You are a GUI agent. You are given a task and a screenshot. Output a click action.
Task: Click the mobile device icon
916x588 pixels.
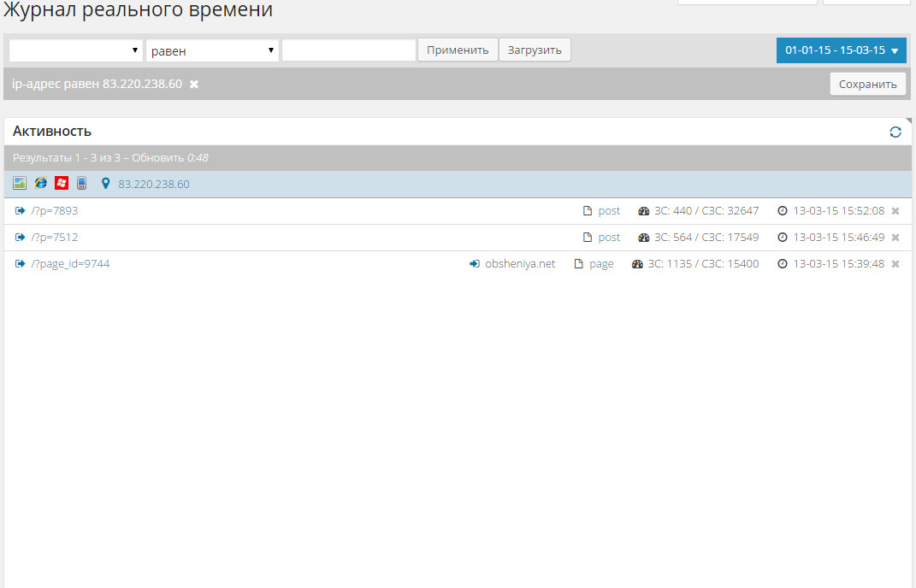coord(82,184)
